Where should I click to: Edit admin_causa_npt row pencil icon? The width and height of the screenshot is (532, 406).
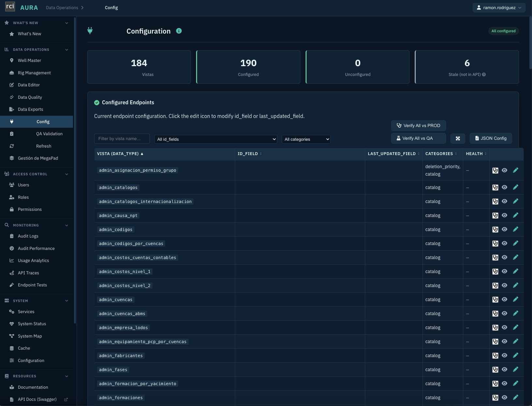pos(515,215)
